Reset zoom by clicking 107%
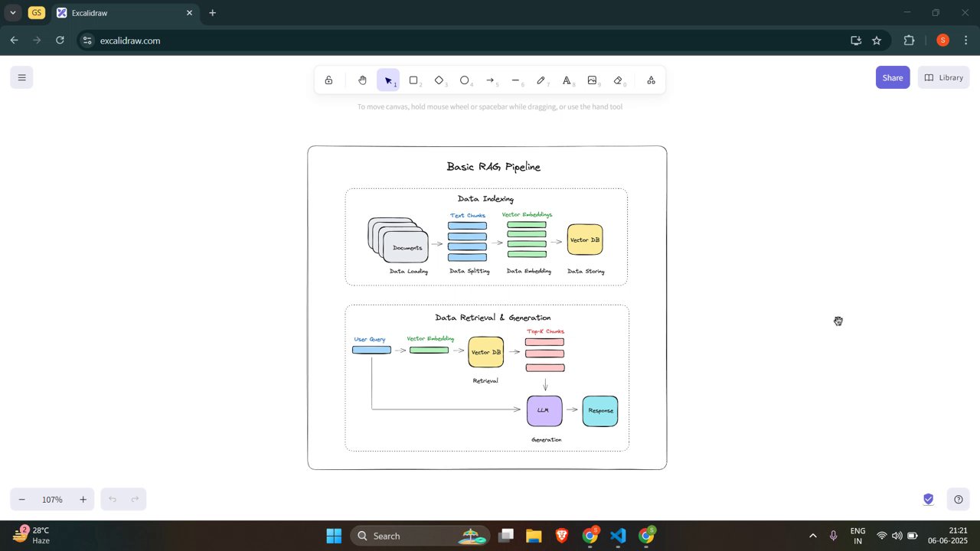This screenshot has height=551, width=980. pyautogui.click(x=52, y=500)
